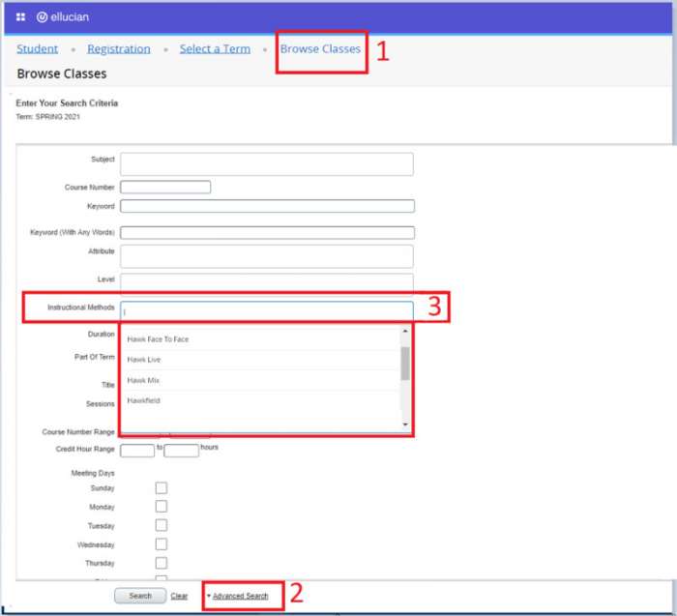This screenshot has height=616, width=677.
Task: Navigate to Select a Term breadcrumb
Action: click(x=215, y=48)
